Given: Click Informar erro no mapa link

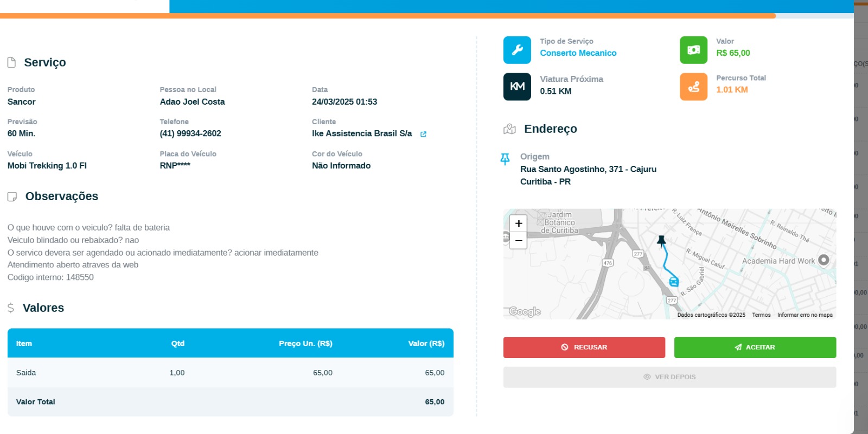Looking at the screenshot, I should pos(805,315).
